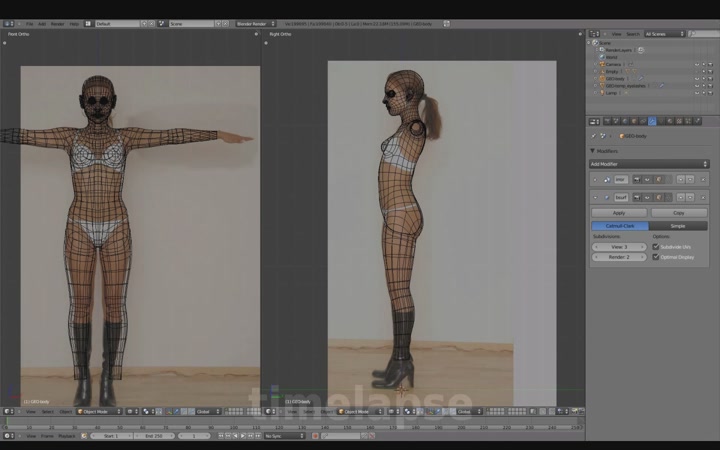Open the outliner View menu

pos(616,34)
